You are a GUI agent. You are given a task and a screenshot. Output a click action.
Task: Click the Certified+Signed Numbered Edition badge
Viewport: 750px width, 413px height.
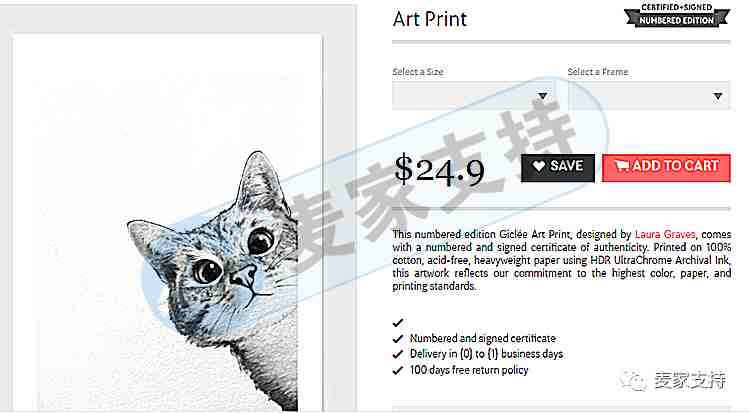click(676, 15)
